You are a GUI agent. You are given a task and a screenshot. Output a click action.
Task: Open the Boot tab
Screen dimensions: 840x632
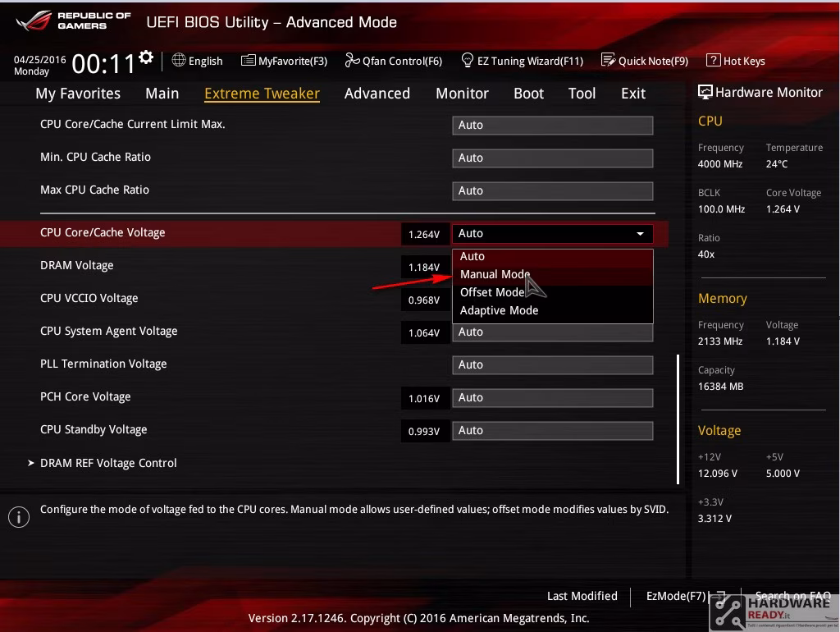tap(529, 94)
